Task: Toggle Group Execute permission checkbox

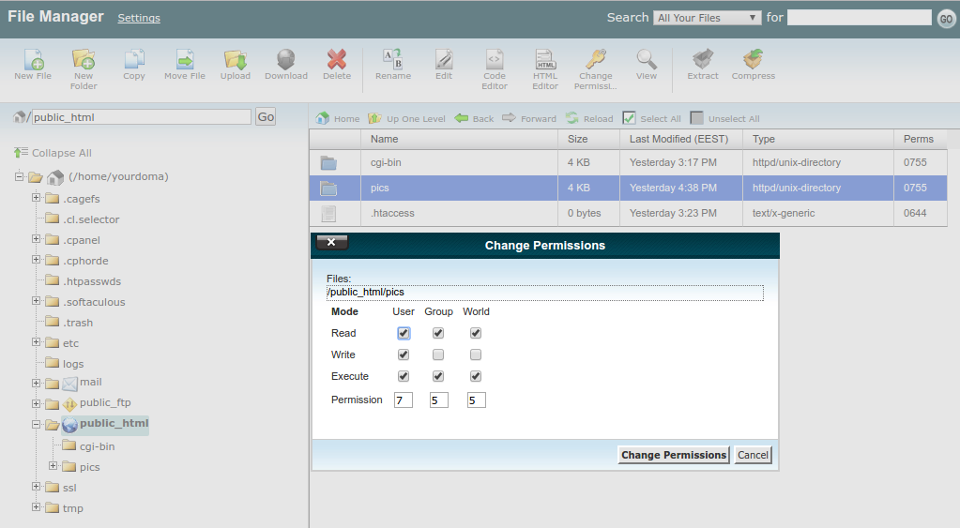Action: click(438, 376)
